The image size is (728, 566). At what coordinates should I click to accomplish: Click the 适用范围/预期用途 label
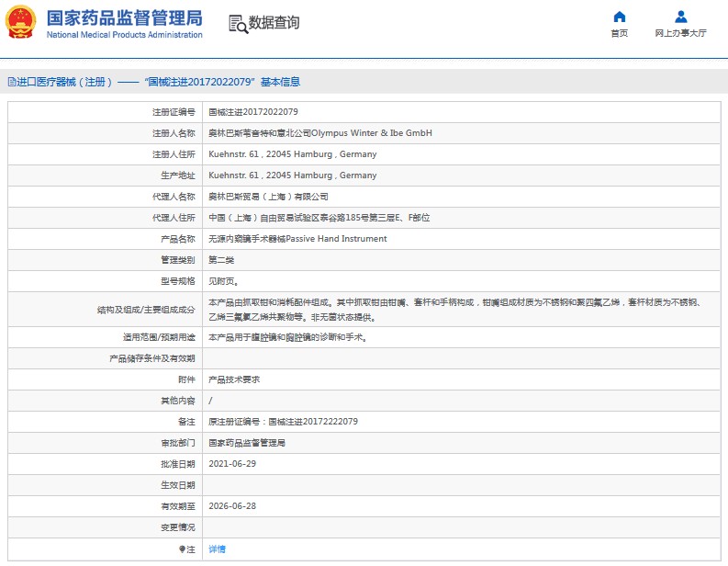click(x=159, y=337)
